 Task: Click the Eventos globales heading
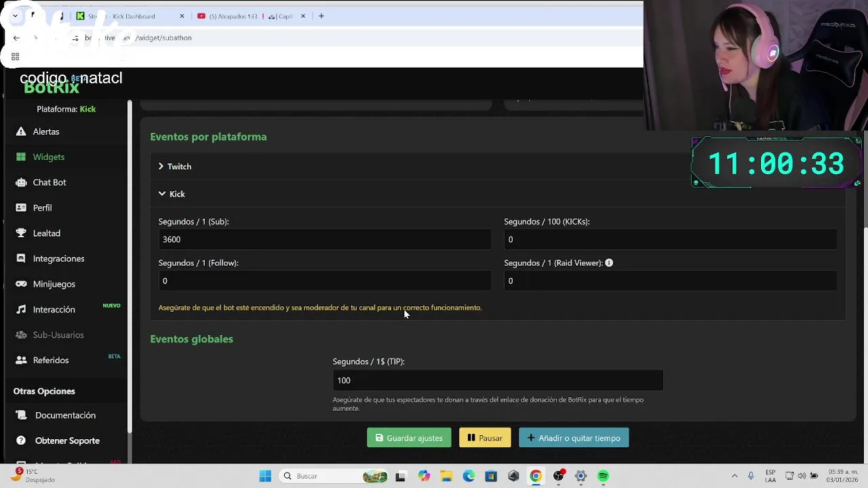191,339
